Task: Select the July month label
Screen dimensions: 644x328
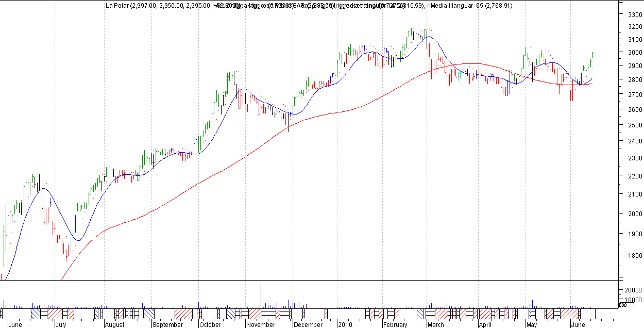Action: click(62, 325)
